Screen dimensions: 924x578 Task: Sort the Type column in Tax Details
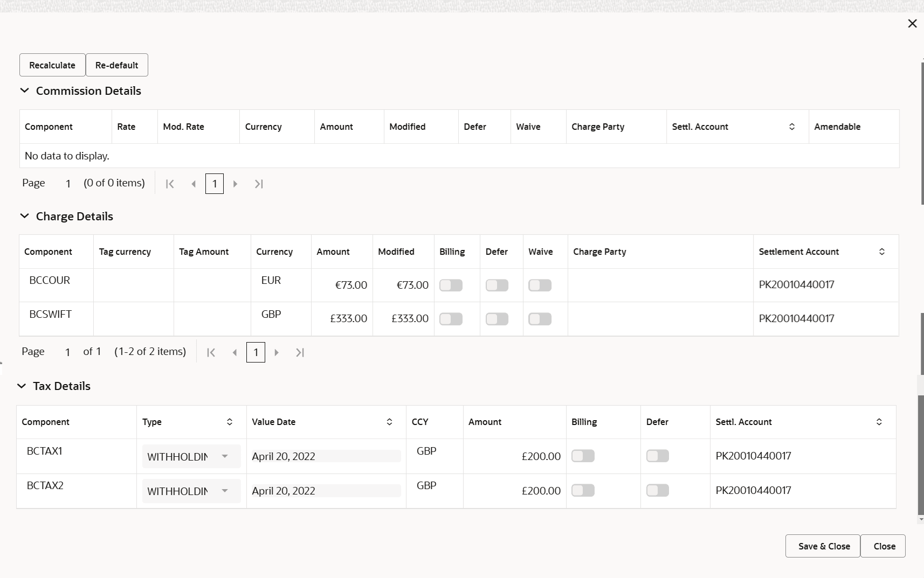click(x=229, y=422)
